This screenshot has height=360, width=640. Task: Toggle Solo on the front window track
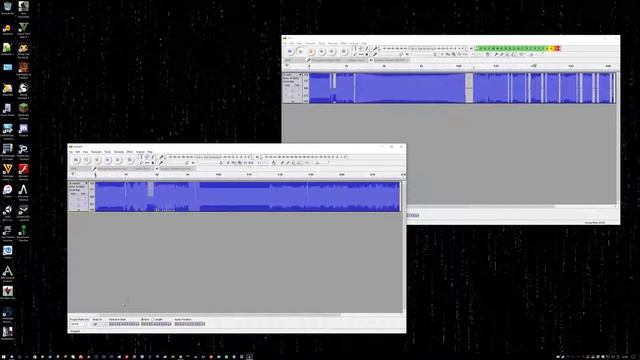[x=83, y=193]
